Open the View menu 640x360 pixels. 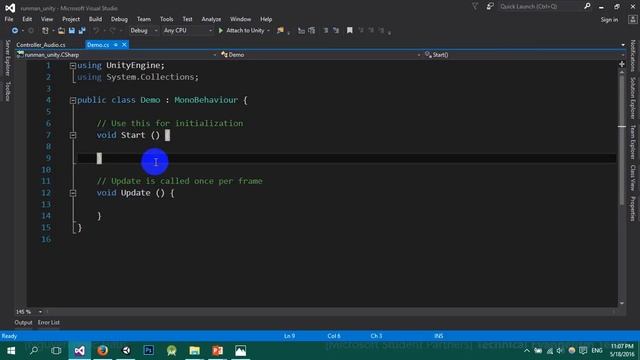point(47,19)
